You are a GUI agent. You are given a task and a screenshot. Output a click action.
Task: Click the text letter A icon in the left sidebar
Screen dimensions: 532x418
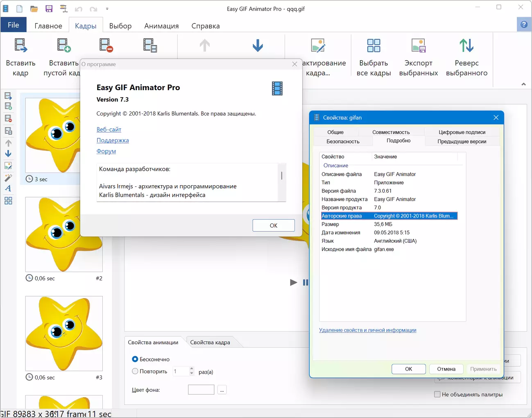click(x=8, y=189)
